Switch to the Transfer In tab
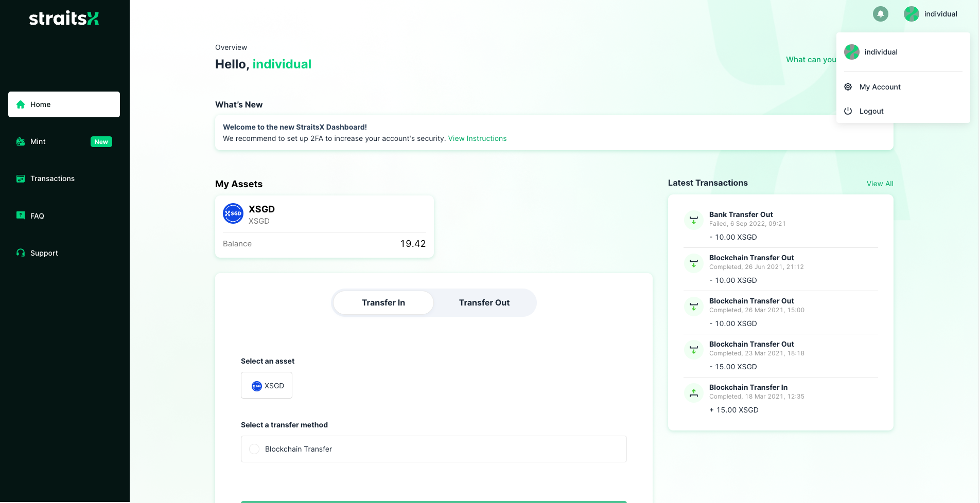This screenshot has width=980, height=503. [x=383, y=302]
